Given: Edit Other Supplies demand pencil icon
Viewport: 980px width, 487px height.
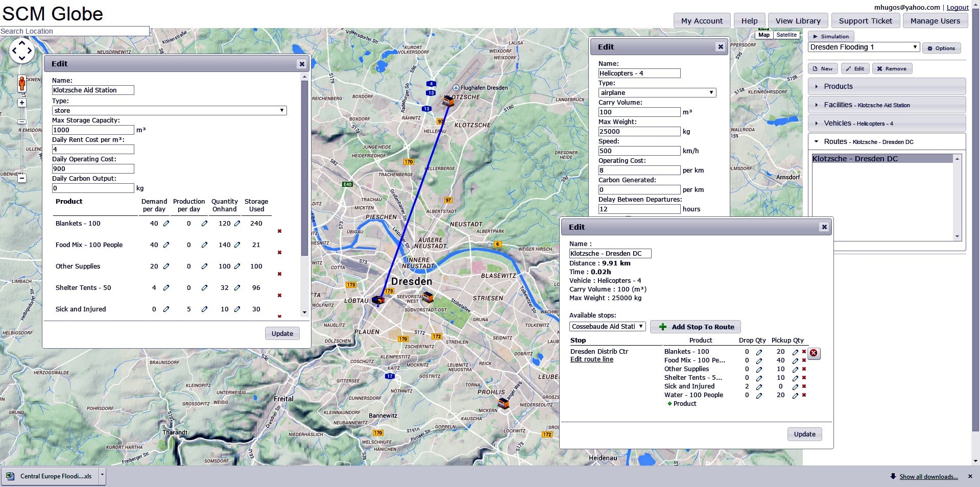Looking at the screenshot, I should point(166,266).
